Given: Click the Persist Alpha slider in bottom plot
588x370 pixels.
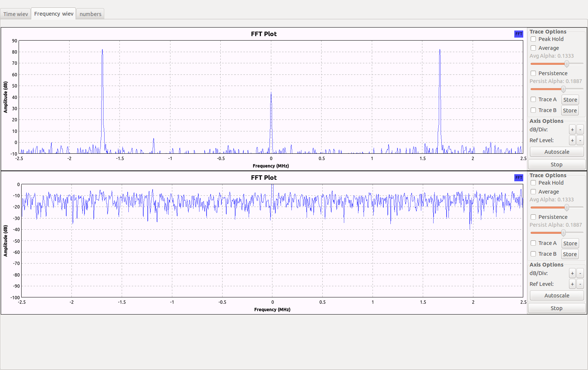Looking at the screenshot, I should (563, 233).
